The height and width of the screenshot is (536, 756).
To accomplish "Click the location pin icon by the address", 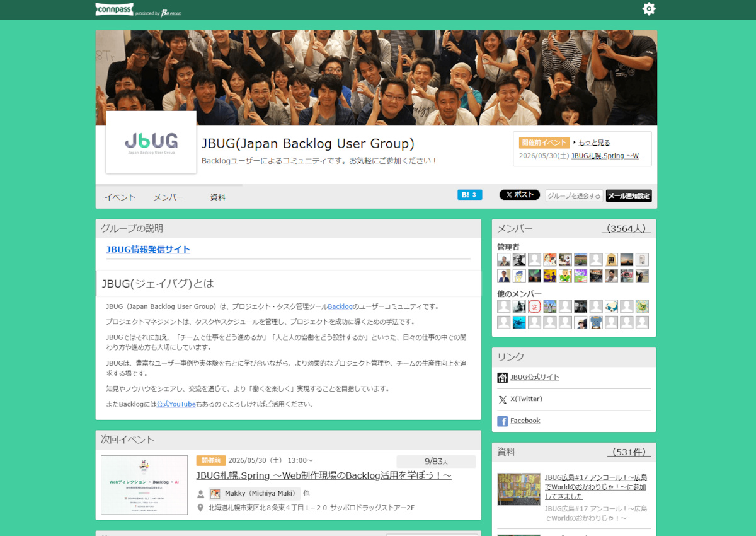I will point(201,508).
